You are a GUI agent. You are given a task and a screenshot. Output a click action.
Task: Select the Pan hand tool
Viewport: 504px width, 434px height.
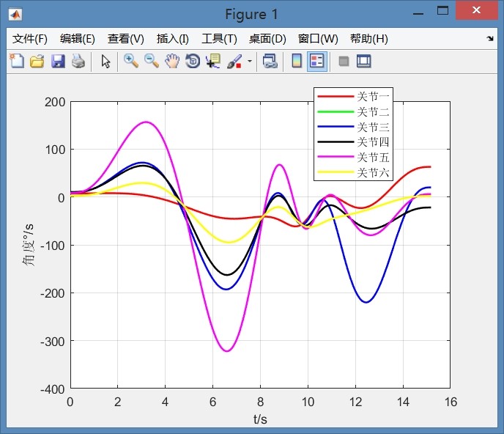[172, 61]
